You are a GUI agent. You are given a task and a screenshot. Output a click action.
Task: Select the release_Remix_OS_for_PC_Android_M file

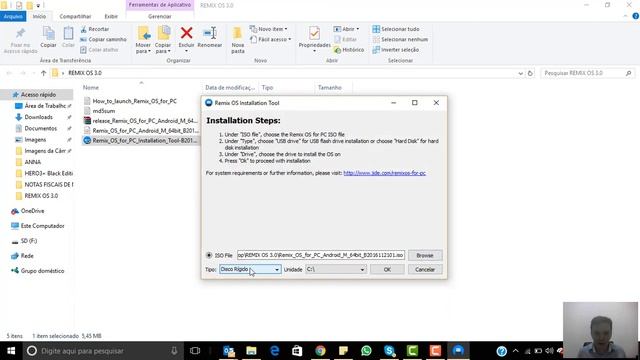point(144,121)
